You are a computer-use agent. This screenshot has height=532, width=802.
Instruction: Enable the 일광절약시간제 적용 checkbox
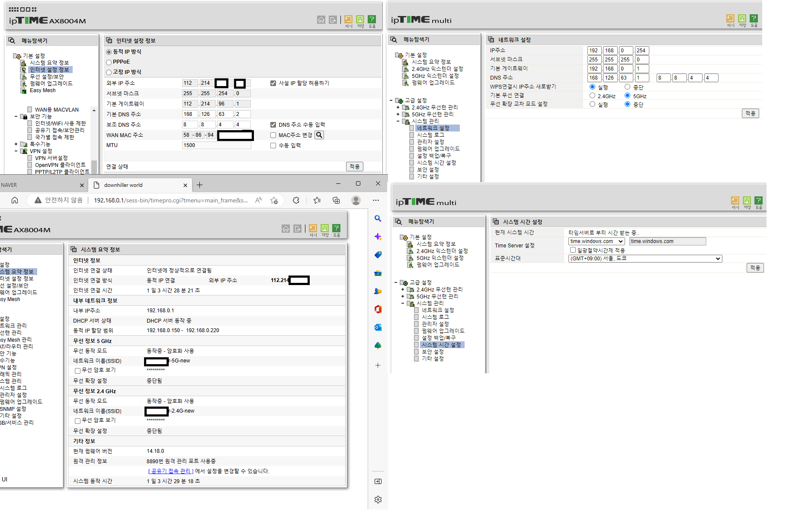coord(573,250)
